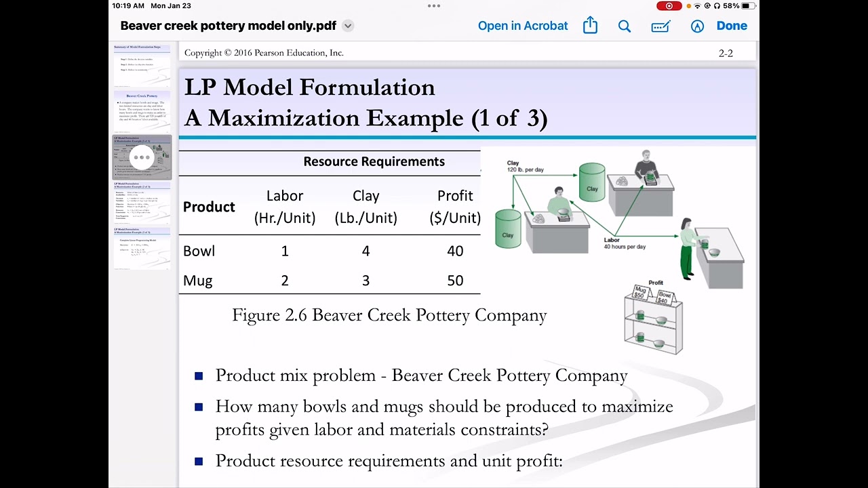Tap the Wi-Fi status icon
Image resolution: width=868 pixels, height=488 pixels.
(x=698, y=5)
